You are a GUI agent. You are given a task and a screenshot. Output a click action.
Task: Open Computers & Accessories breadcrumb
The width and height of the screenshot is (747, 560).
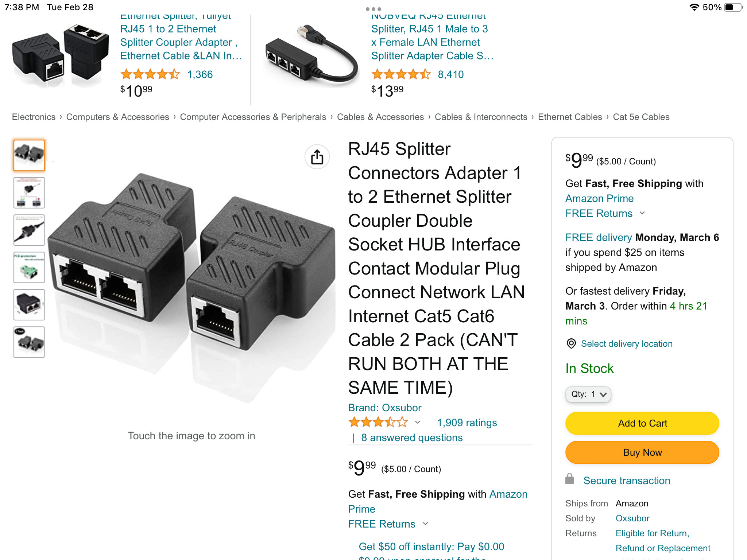tap(117, 117)
